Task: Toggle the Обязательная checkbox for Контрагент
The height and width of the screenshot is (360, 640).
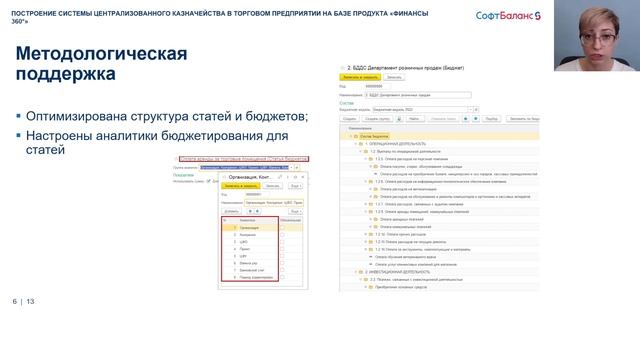Action: click(282, 235)
